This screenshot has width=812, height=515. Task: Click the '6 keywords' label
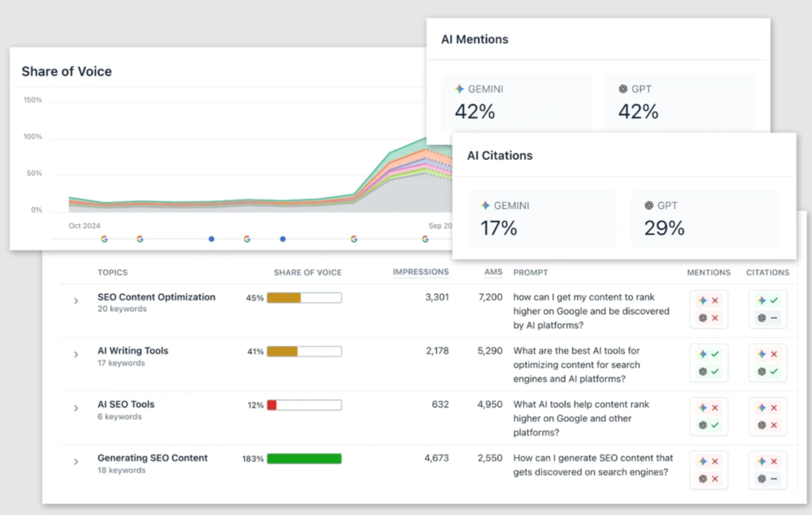pos(119,417)
